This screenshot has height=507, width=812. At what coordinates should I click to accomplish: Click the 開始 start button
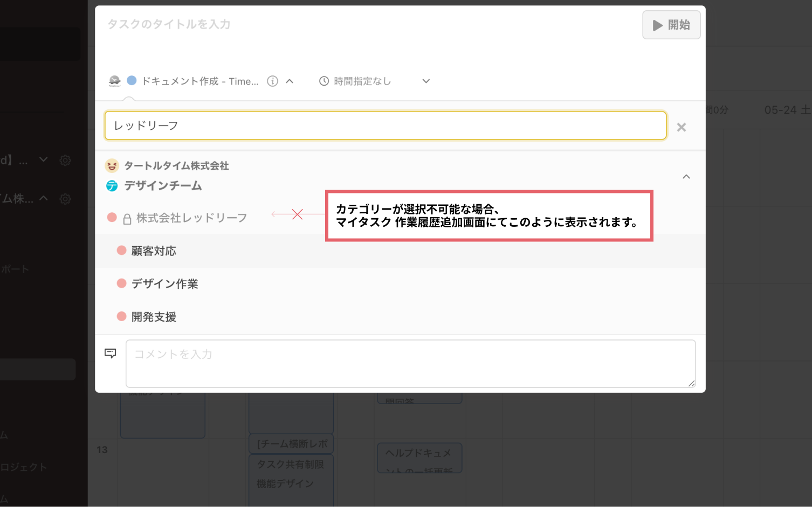[671, 25]
